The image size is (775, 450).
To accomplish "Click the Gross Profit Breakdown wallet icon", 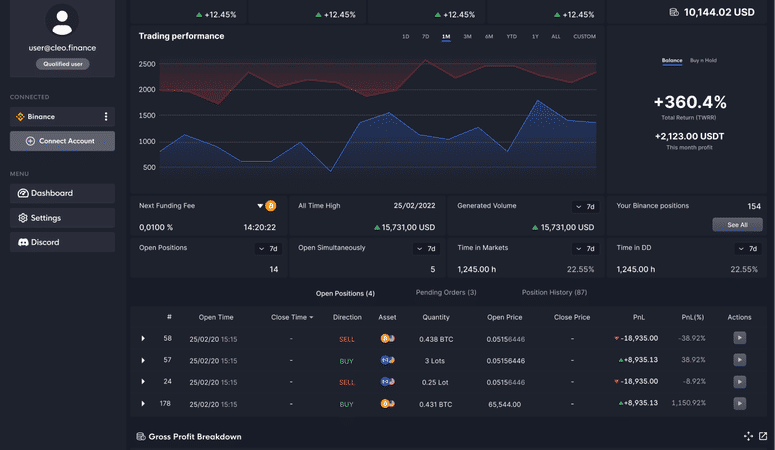I will pos(141,437).
